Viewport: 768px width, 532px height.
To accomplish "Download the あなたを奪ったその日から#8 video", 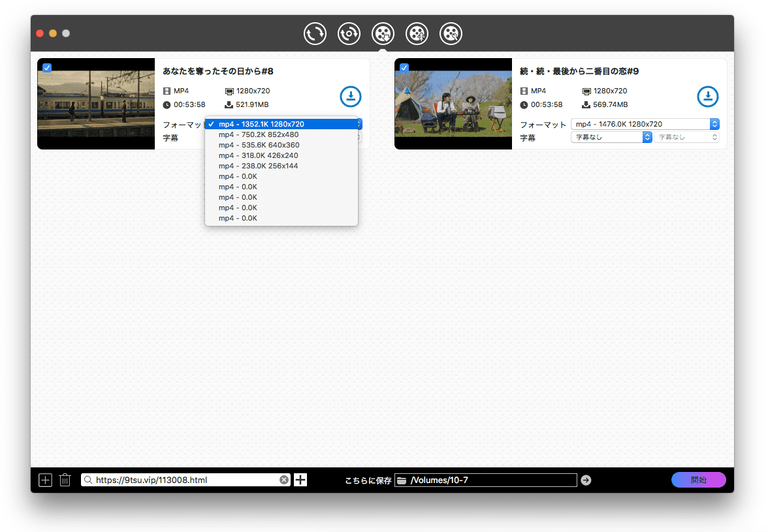I will [351, 97].
